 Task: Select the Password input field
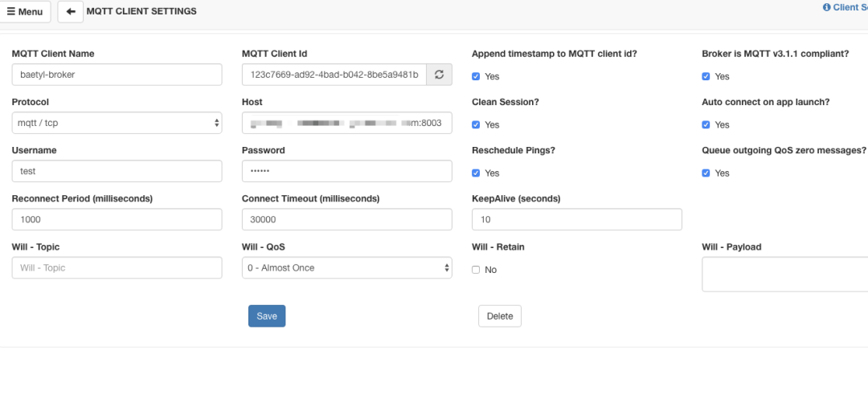coord(346,171)
